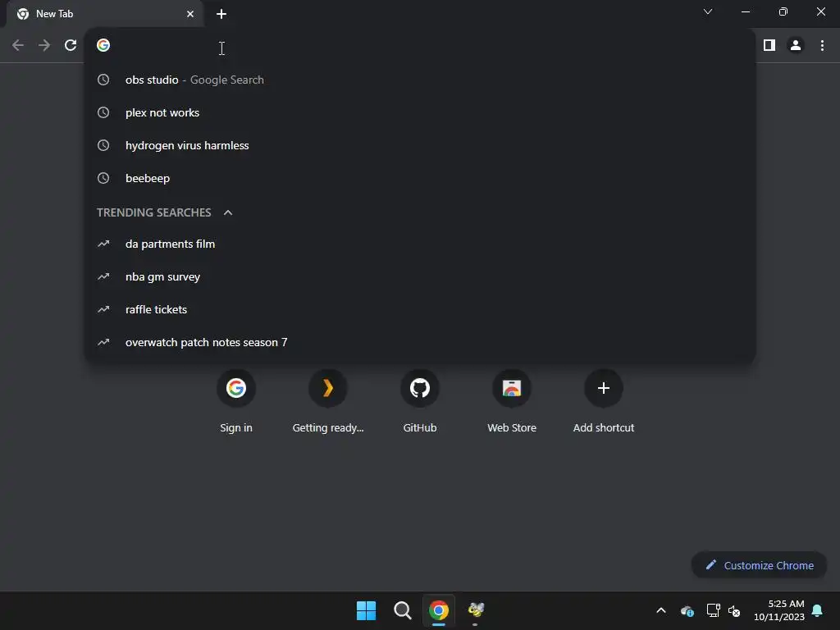Click the Chrome taskbar icon

click(x=438, y=610)
